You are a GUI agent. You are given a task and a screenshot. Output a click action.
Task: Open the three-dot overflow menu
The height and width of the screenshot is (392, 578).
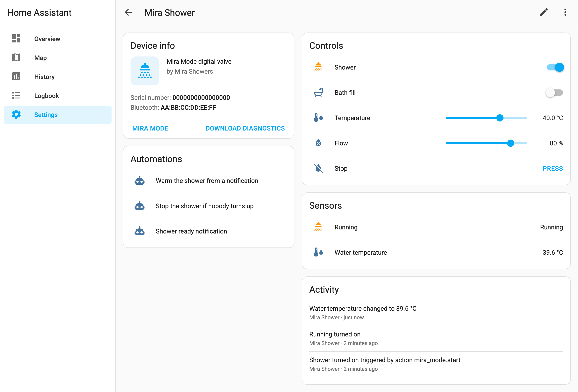point(565,12)
